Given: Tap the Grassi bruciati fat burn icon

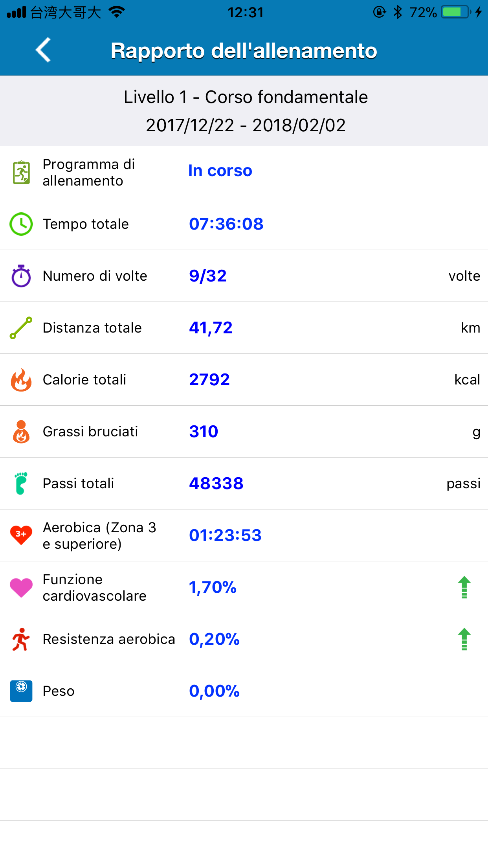Looking at the screenshot, I should (x=21, y=432).
